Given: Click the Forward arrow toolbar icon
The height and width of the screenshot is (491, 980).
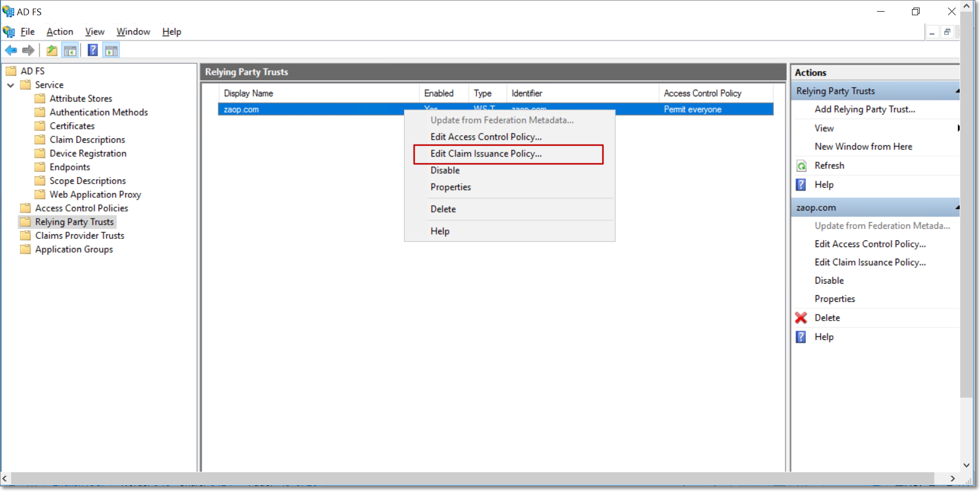Looking at the screenshot, I should (28, 50).
